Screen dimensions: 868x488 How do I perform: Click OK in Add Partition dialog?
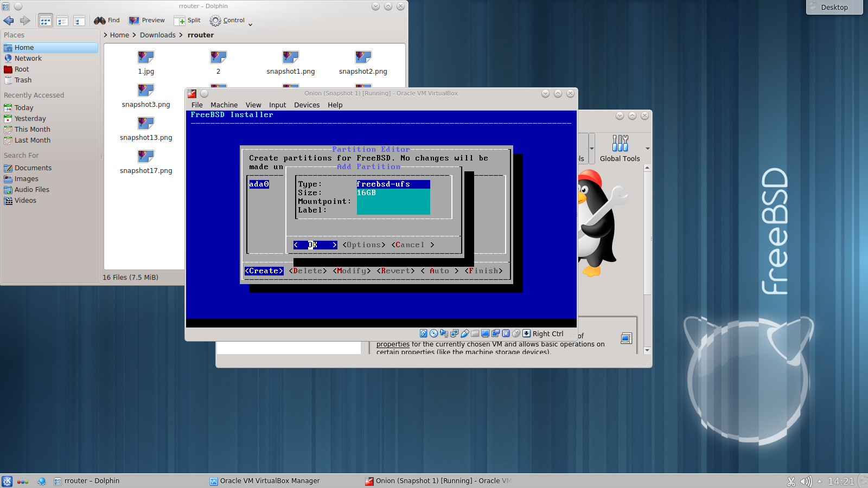(315, 245)
